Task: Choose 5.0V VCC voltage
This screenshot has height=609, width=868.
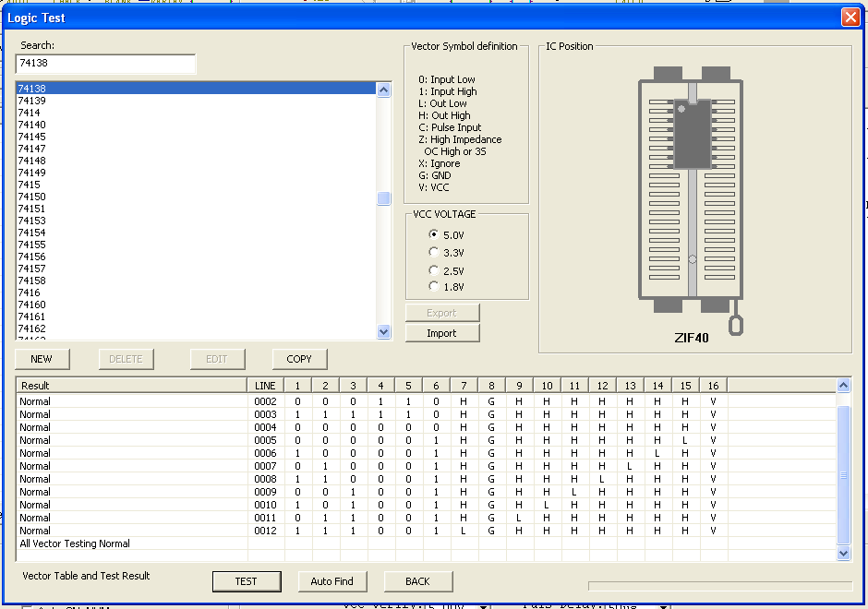Action: [x=447, y=235]
